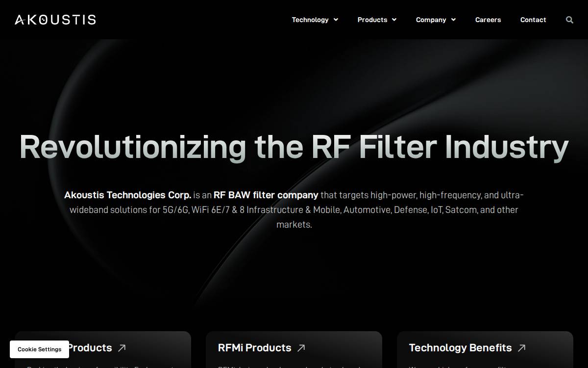Expand the Company menu chevron
This screenshot has width=588, height=368.
pos(453,20)
